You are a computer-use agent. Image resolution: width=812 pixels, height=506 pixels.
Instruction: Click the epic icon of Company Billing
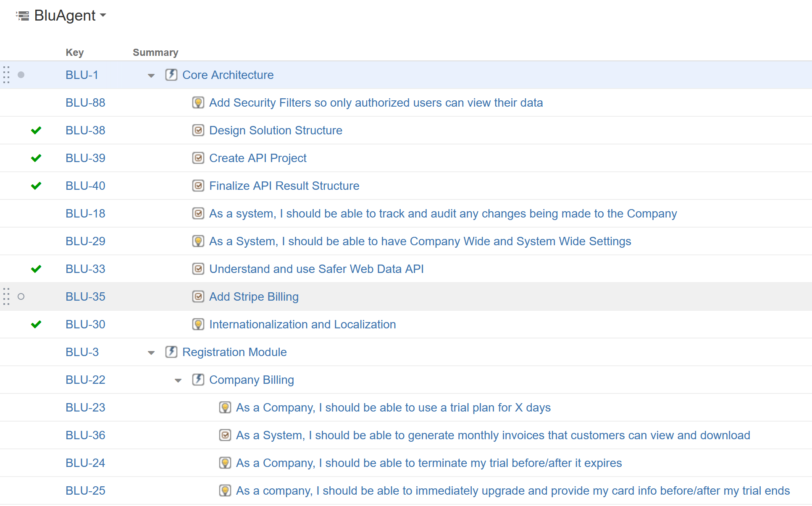tap(198, 380)
